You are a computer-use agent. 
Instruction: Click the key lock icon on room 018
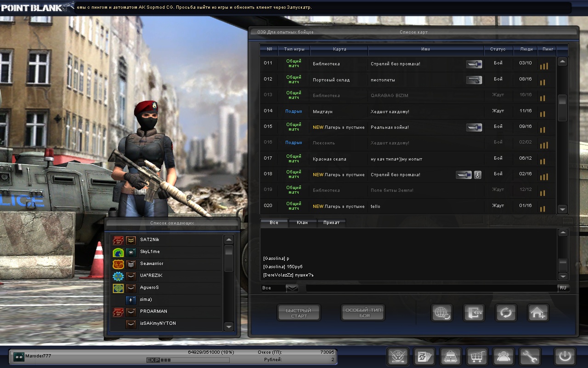[x=478, y=175]
